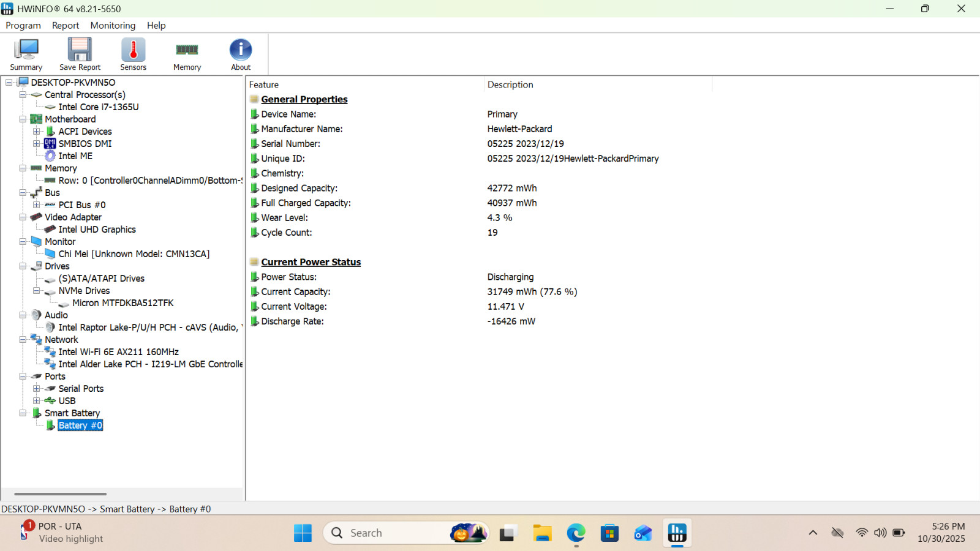Open the Report menu
Screen dimensions: 980x551
66,26
